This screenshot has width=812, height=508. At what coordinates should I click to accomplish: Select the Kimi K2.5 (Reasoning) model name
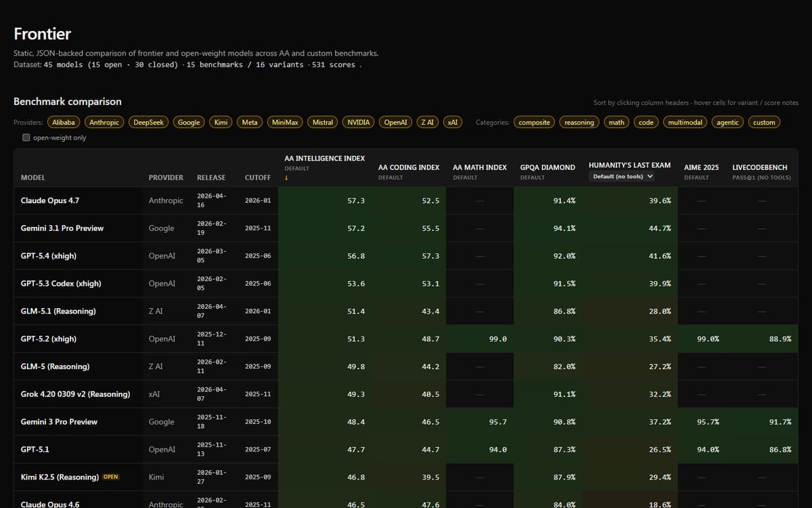[x=60, y=477]
